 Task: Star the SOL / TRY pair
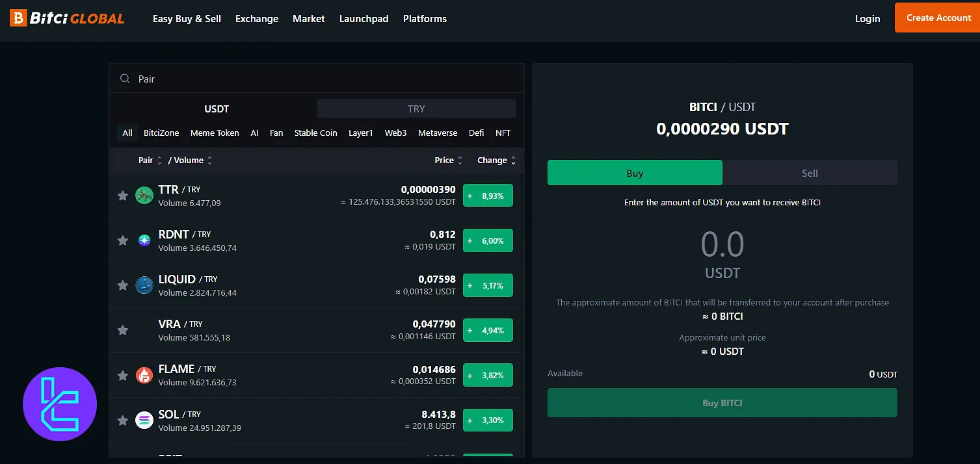[122, 420]
